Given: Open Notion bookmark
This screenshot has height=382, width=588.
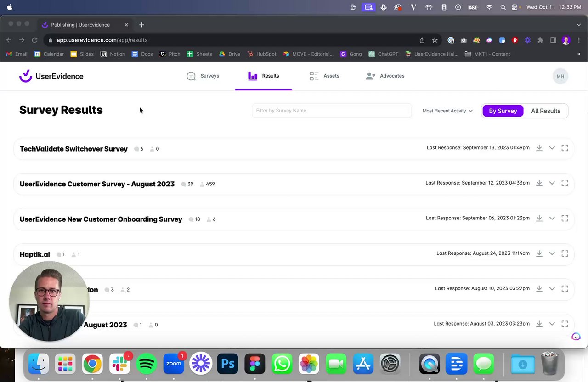Looking at the screenshot, I should coord(113,54).
